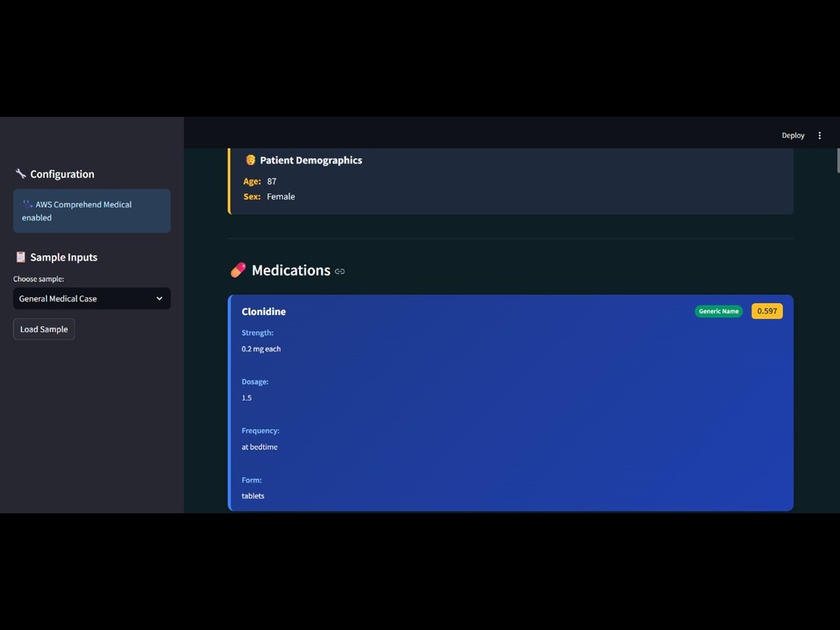Click the Deploy button
840x630 pixels.
pos(793,135)
